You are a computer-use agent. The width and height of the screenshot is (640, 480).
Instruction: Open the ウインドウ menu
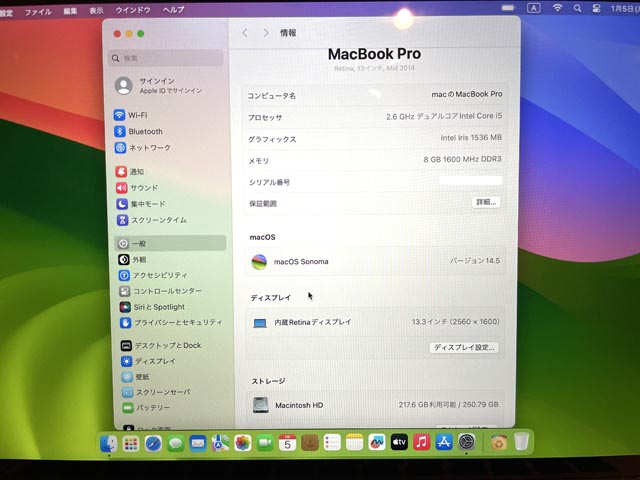coord(133,10)
